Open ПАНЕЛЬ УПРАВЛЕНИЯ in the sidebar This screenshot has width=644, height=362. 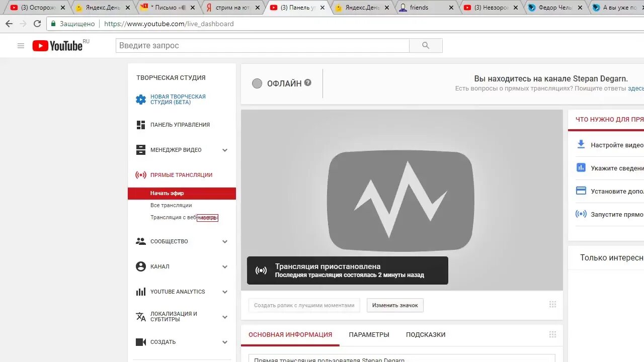coord(180,125)
